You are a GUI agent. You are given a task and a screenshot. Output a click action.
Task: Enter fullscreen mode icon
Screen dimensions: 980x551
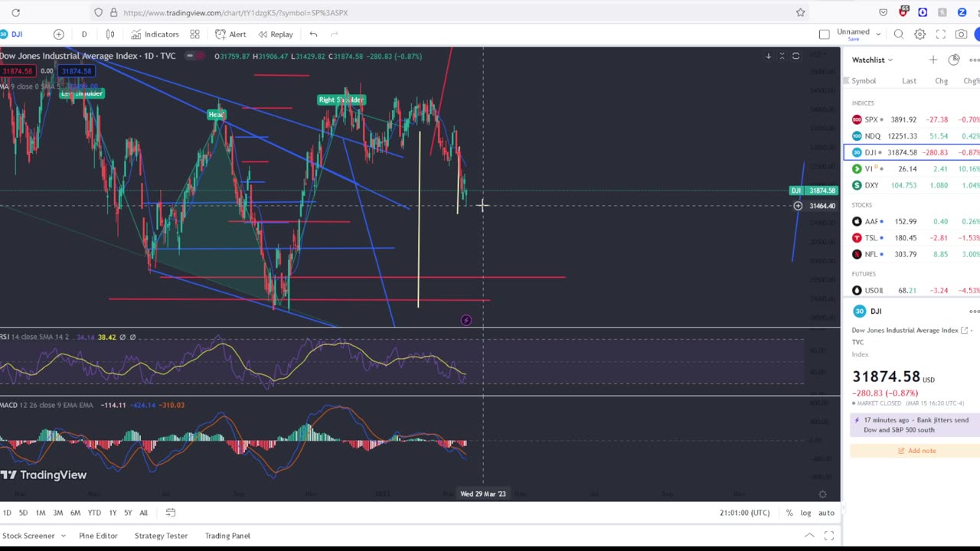tap(940, 34)
